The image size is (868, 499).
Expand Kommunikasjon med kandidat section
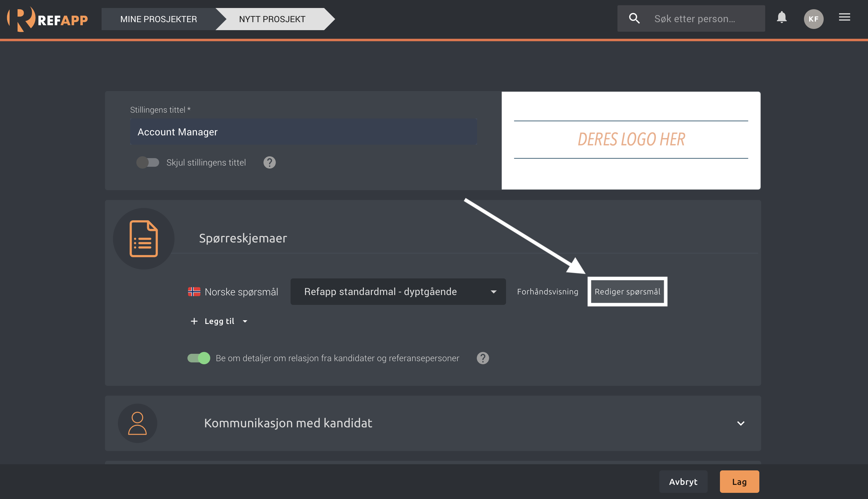click(x=741, y=423)
